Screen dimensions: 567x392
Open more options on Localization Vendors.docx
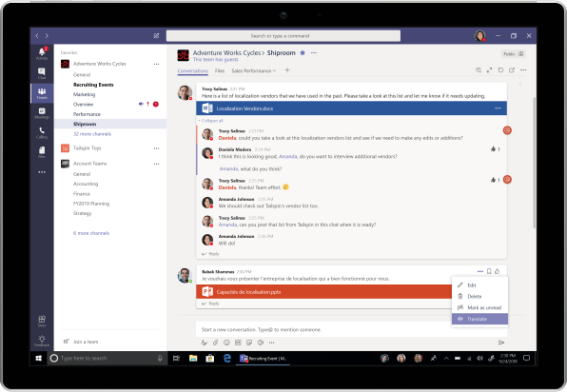498,108
